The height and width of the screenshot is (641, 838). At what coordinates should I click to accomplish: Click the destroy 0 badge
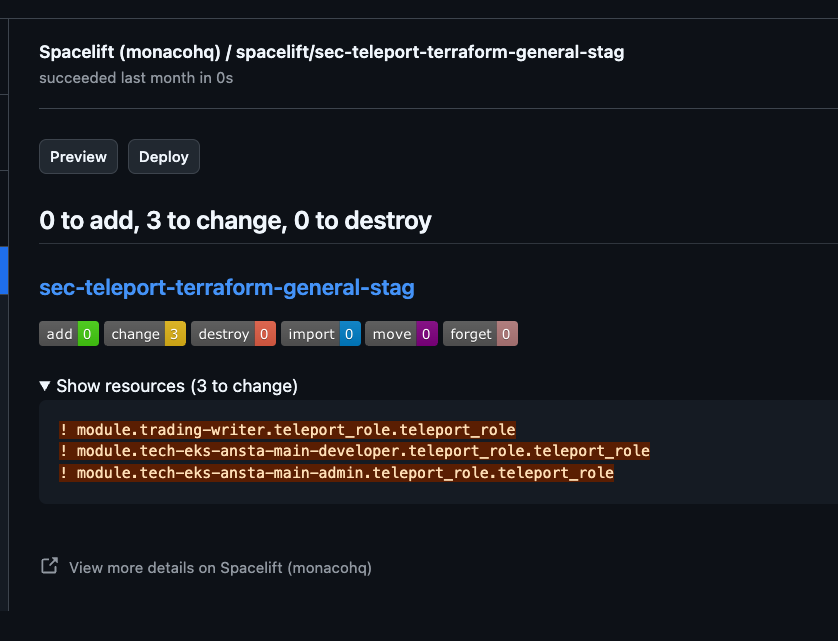(x=233, y=334)
